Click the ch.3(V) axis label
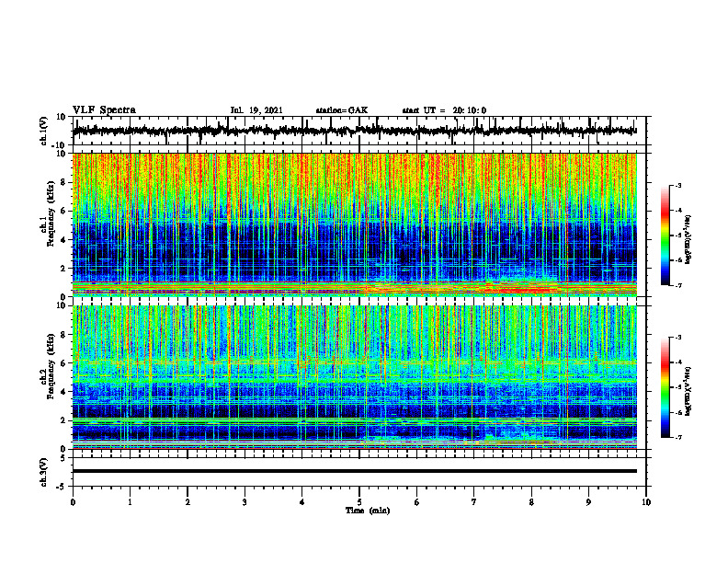Image resolution: width=728 pixels, height=563 pixels. [44, 472]
